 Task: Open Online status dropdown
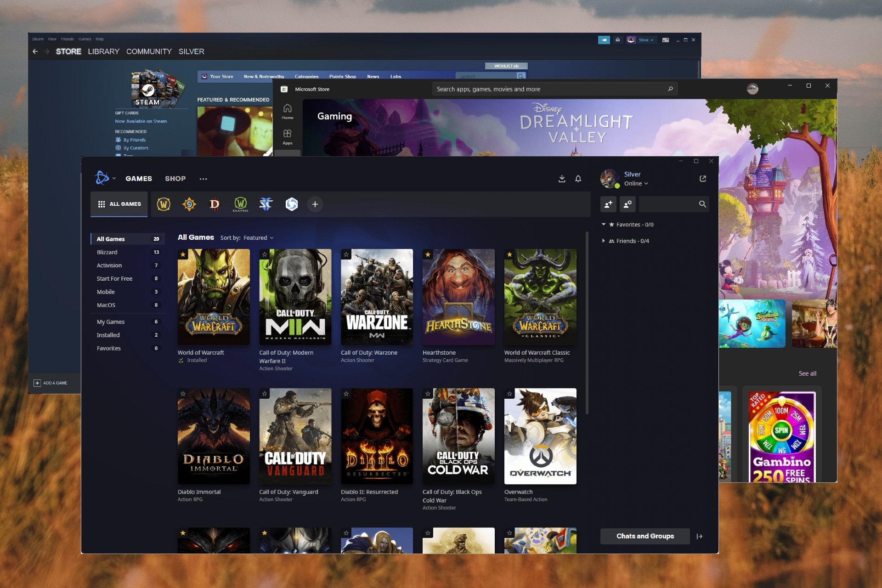[636, 183]
